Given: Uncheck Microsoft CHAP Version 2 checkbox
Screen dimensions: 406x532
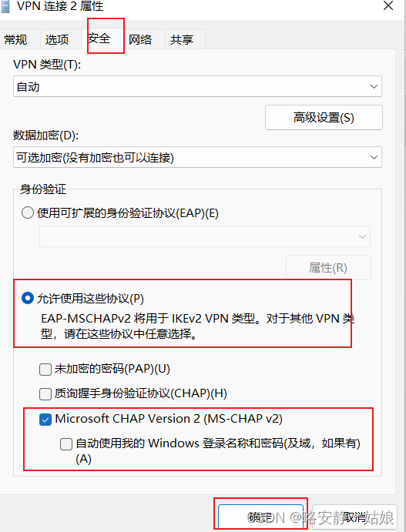Looking at the screenshot, I should (x=45, y=420).
